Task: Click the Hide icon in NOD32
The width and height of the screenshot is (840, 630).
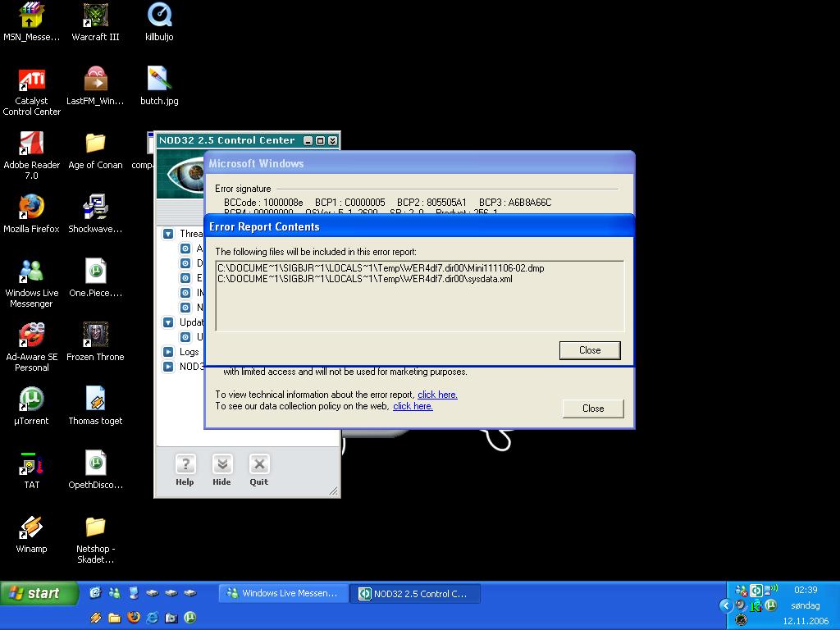Action: tap(221, 465)
